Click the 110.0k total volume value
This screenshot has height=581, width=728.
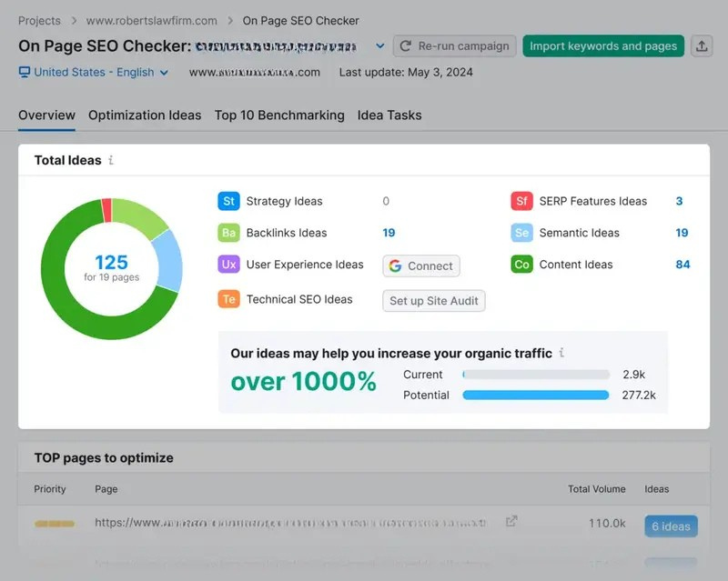click(607, 524)
